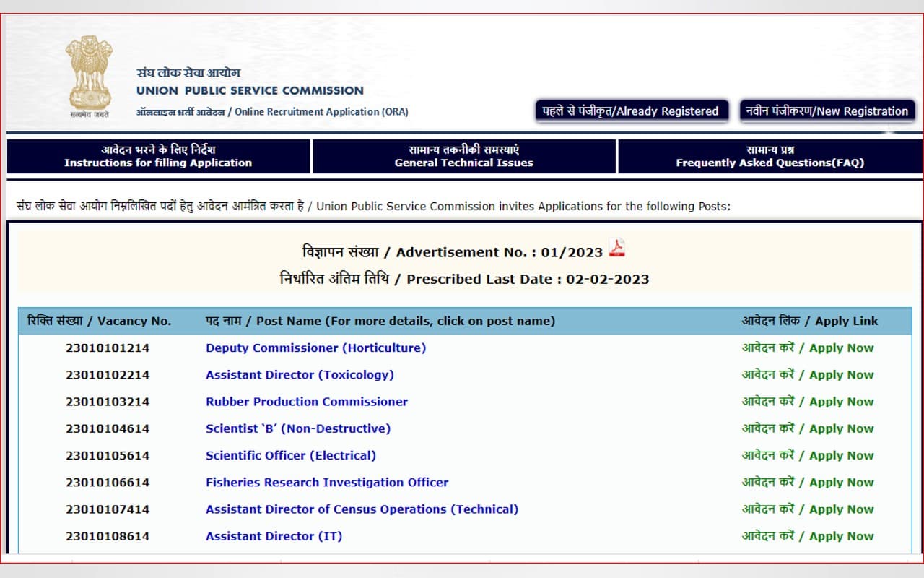The width and height of the screenshot is (924, 578).
Task: Open Assistant Director (Toxicology) post details
Action: [299, 374]
